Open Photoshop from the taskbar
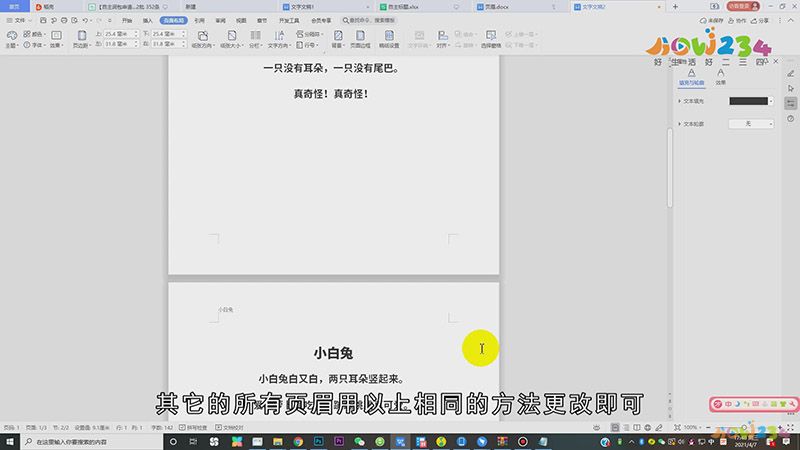Image resolution: width=800 pixels, height=450 pixels. [x=318, y=441]
